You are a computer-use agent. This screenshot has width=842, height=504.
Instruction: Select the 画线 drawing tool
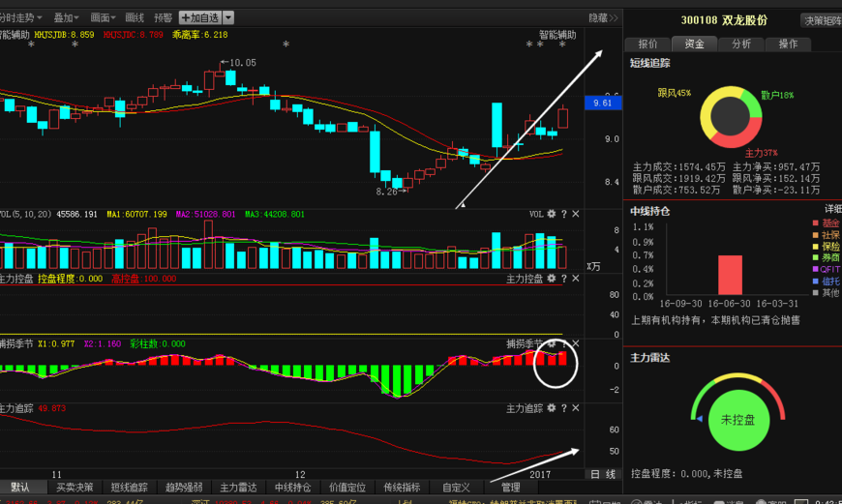[x=135, y=17]
